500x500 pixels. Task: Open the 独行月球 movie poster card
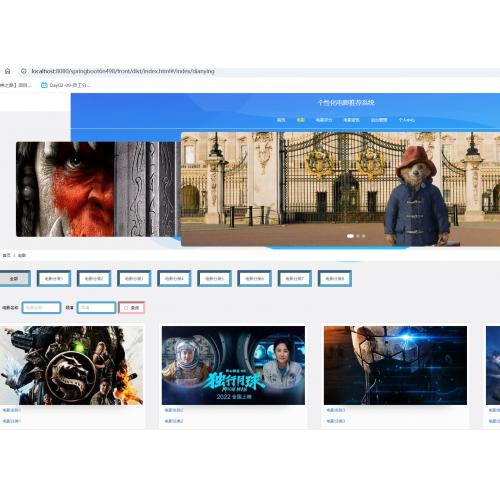[233, 365]
